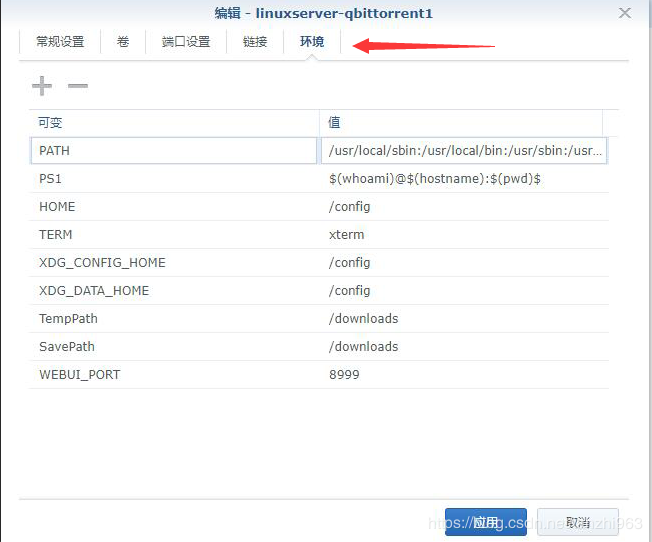
Task: Open the 链接 tab
Action: click(255, 42)
